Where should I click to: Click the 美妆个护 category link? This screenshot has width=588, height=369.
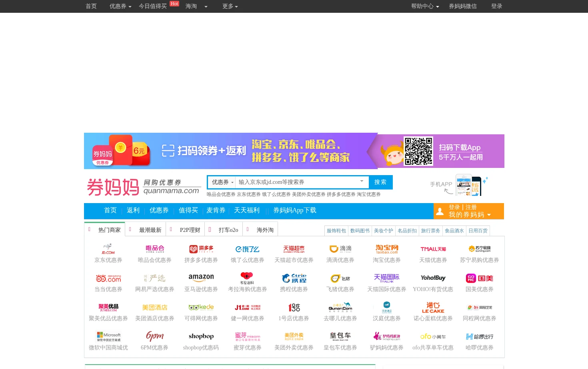pos(384,231)
